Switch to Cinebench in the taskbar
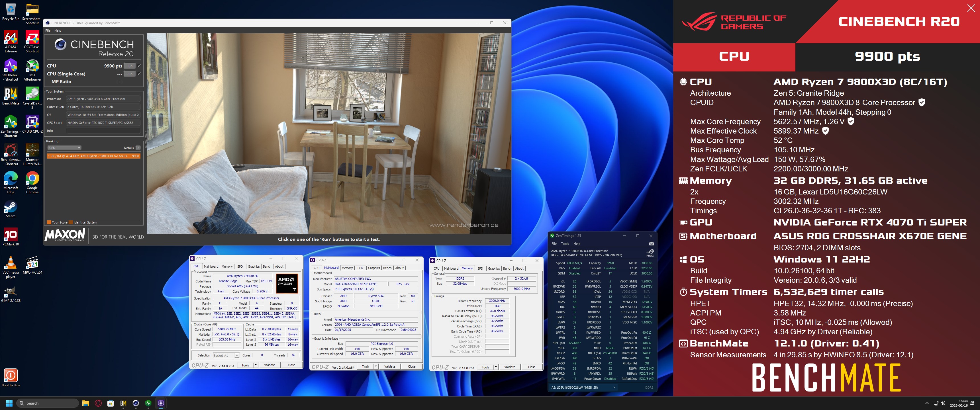The image size is (980, 410). click(x=136, y=403)
